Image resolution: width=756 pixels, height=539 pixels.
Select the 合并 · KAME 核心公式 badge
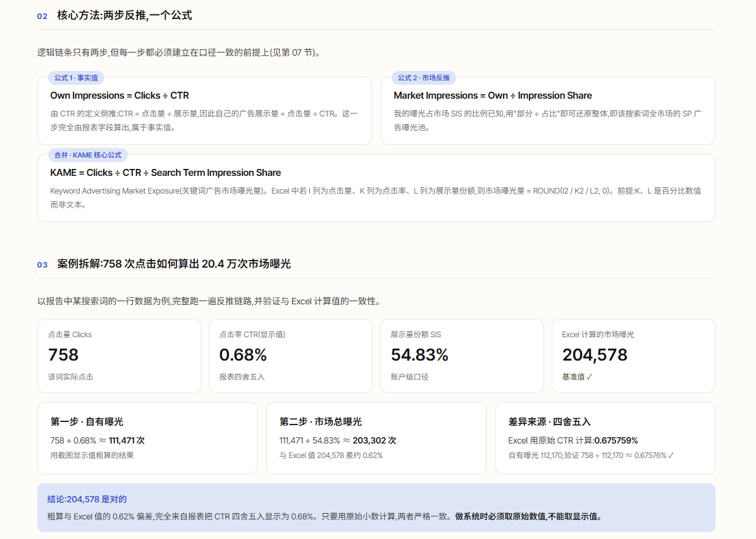coord(88,155)
